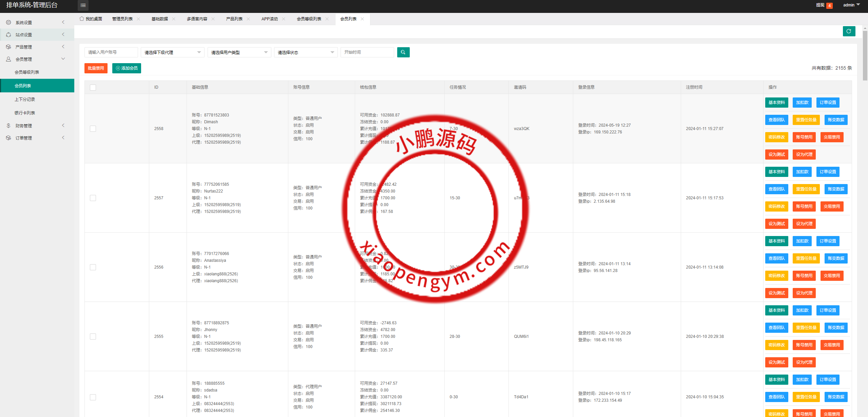Click the green refresh page icon

click(849, 31)
